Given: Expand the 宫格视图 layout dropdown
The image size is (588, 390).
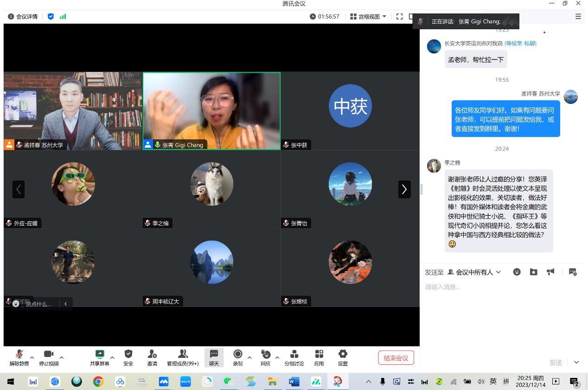Looking at the screenshot, I should pos(368,17).
